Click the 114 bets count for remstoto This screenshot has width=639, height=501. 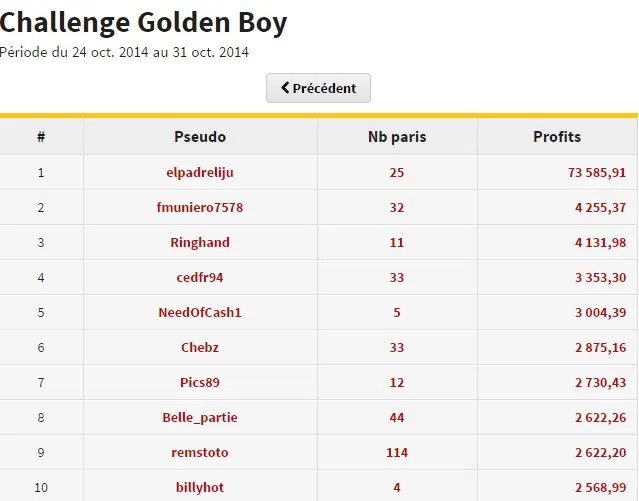(397, 453)
